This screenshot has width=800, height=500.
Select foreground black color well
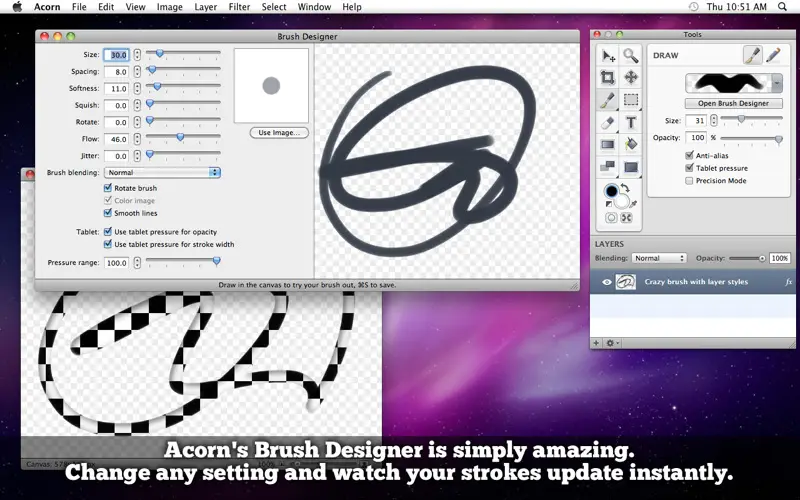tap(611, 191)
